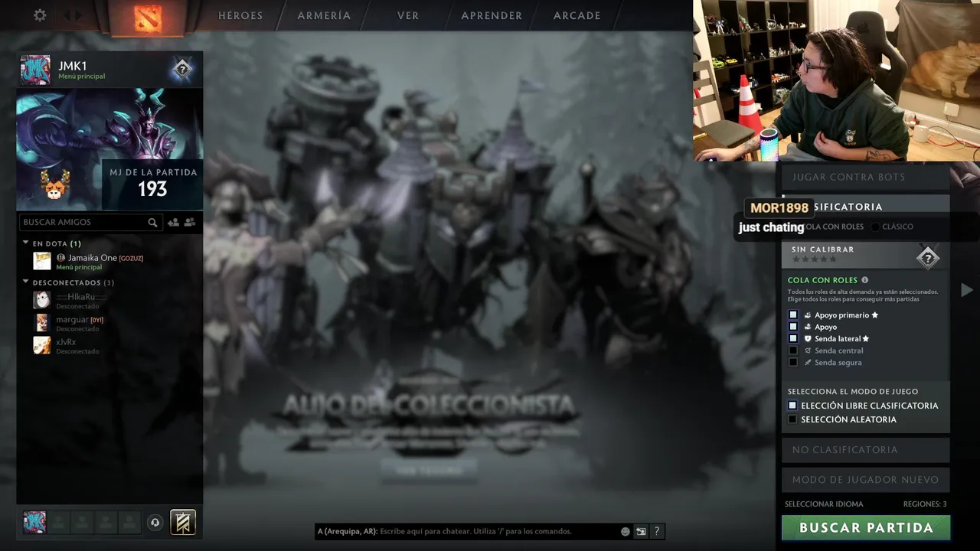Open the HÉROES tab
The image size is (980, 551).
coord(240,15)
